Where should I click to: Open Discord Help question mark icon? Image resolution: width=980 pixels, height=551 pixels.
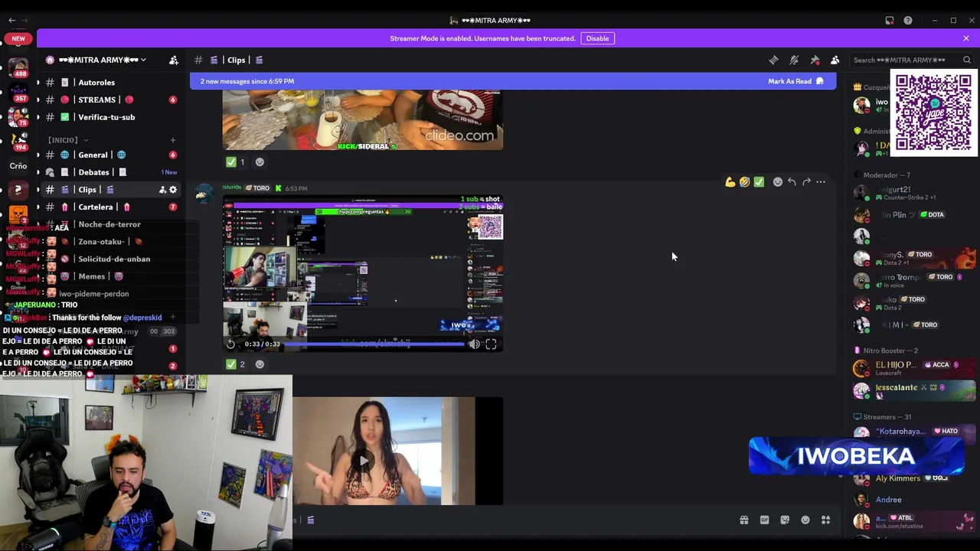click(908, 21)
